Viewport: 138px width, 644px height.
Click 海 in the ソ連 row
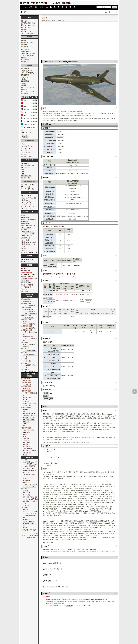tap(36, 106)
